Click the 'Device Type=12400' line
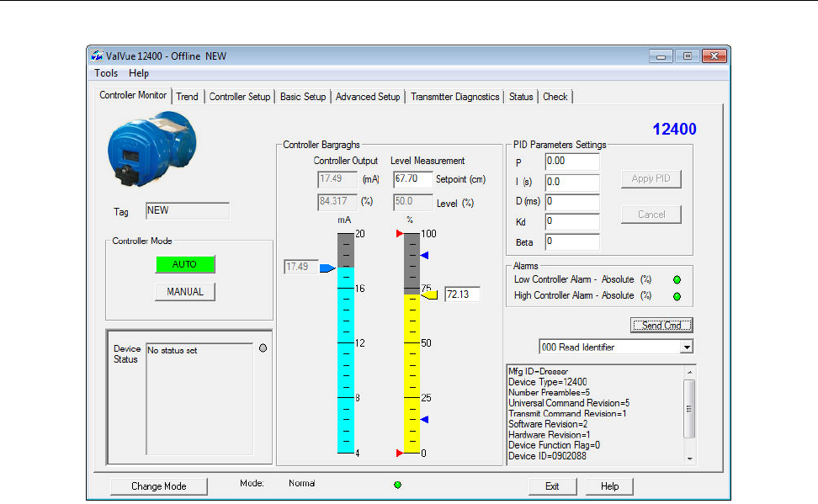Image resolution: width=818 pixels, height=504 pixels. coord(548,382)
